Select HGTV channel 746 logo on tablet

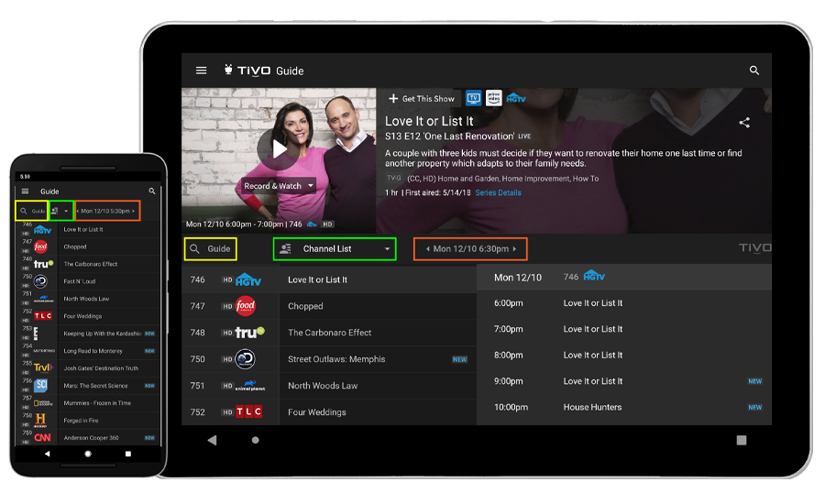pyautogui.click(x=248, y=279)
